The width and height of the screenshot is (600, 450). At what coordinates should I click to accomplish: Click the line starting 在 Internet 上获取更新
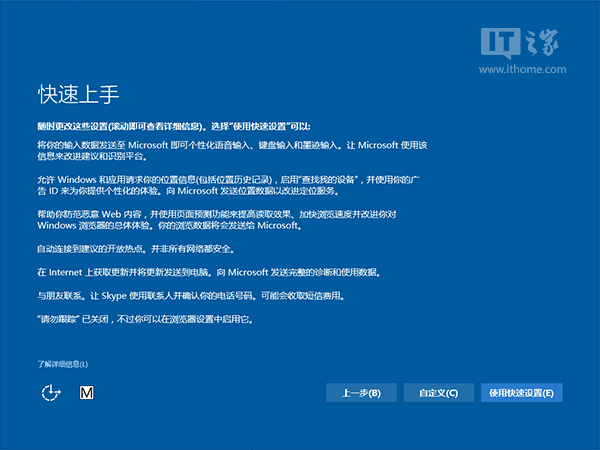pyautogui.click(x=209, y=272)
